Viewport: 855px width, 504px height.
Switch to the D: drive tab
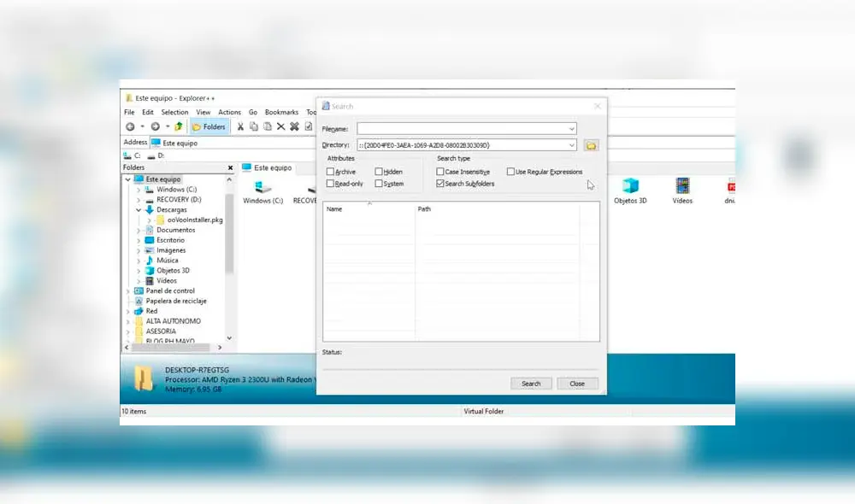point(154,155)
